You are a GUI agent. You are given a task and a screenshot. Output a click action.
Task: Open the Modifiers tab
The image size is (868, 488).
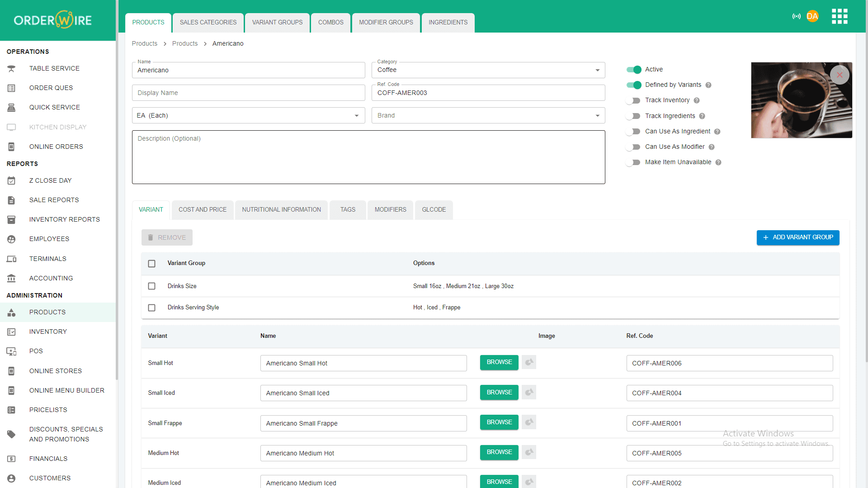point(390,210)
